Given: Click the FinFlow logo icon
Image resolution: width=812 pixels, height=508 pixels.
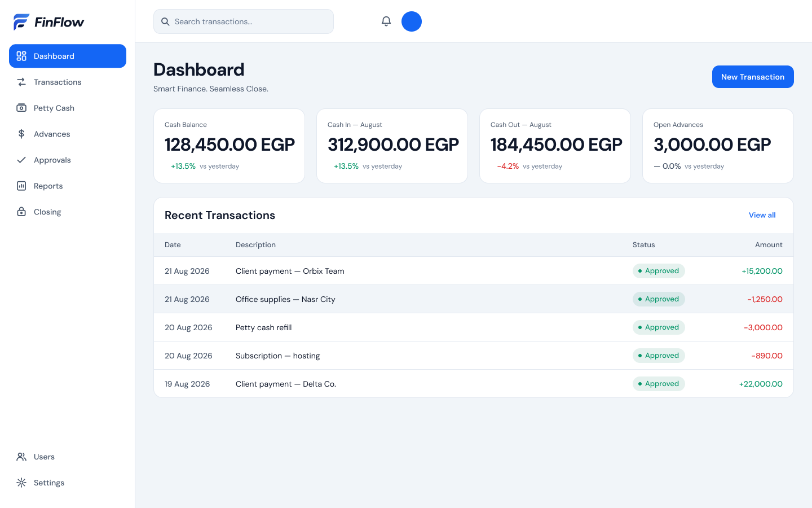Looking at the screenshot, I should point(21,21).
